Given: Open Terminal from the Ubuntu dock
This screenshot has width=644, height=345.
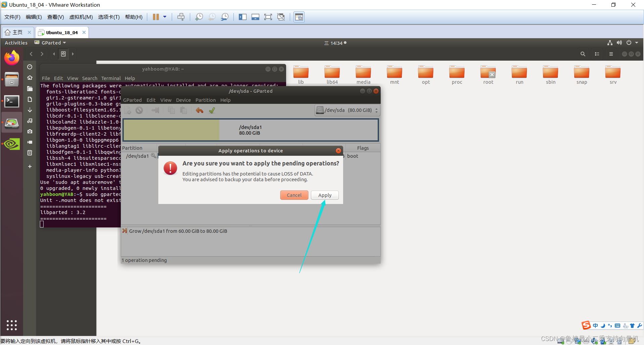Looking at the screenshot, I should pos(12,101).
